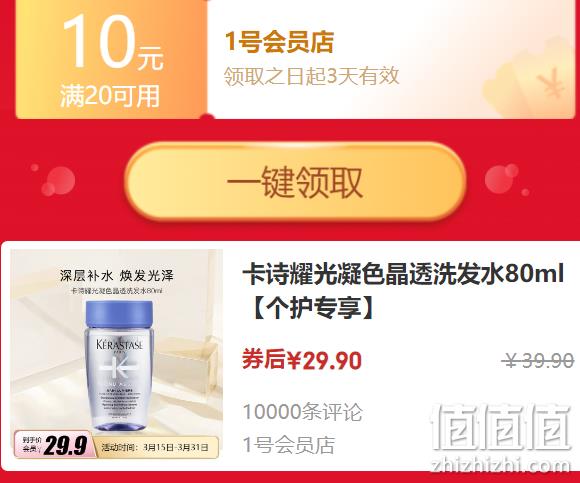580x483 pixels.
Task: Open the 1号会员店 coupon store title
Action: coord(280,42)
